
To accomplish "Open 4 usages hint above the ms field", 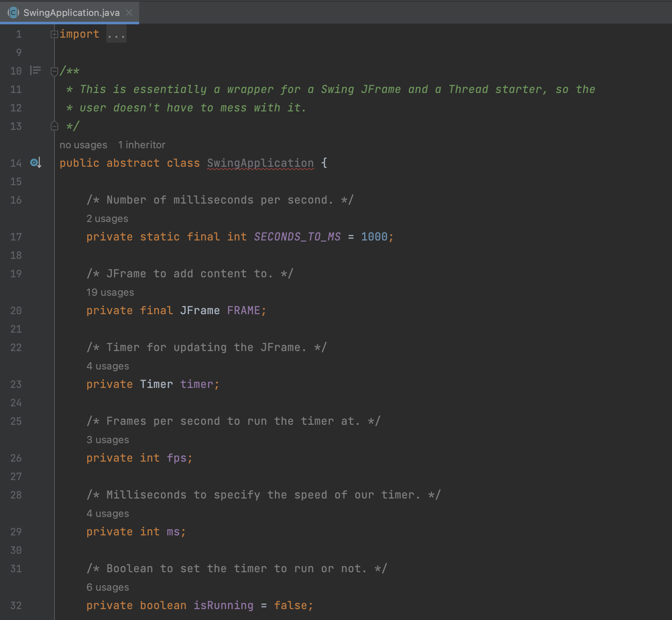I will tap(107, 513).
